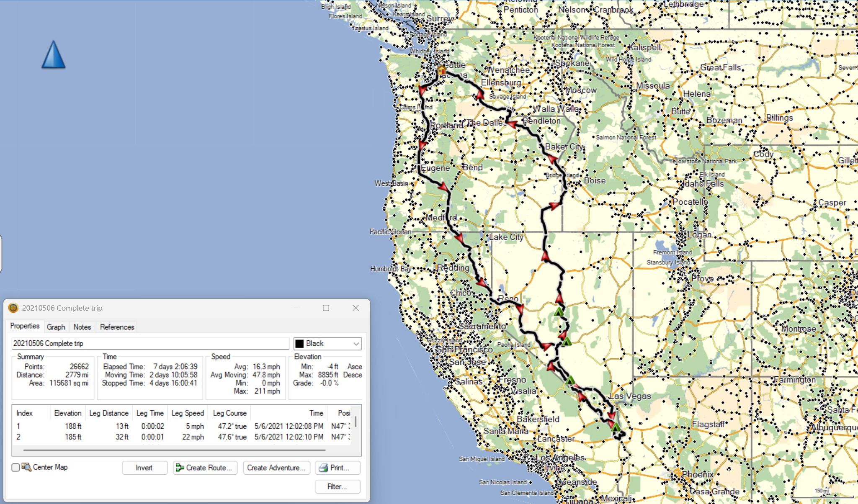Click the horizontal scrollbar of the points table

(174, 450)
